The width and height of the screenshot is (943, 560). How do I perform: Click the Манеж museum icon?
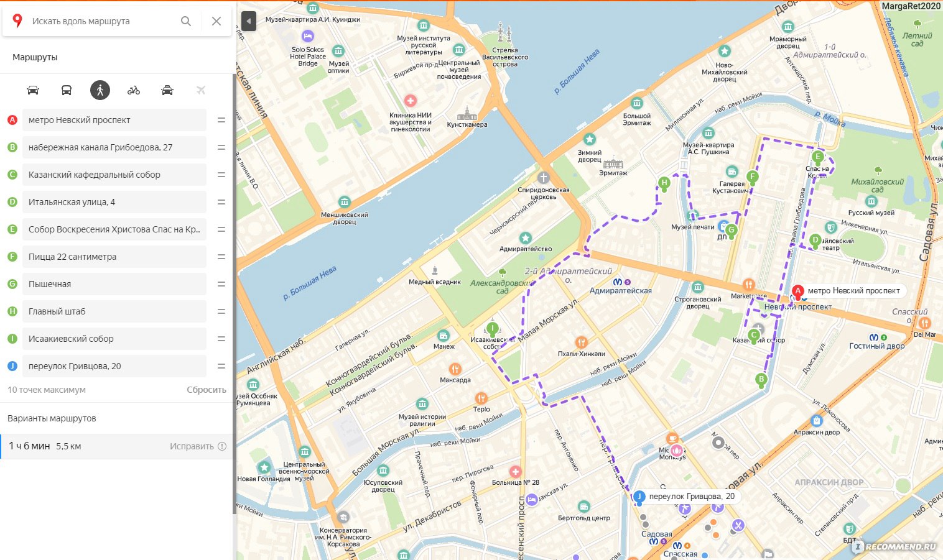pyautogui.click(x=444, y=336)
